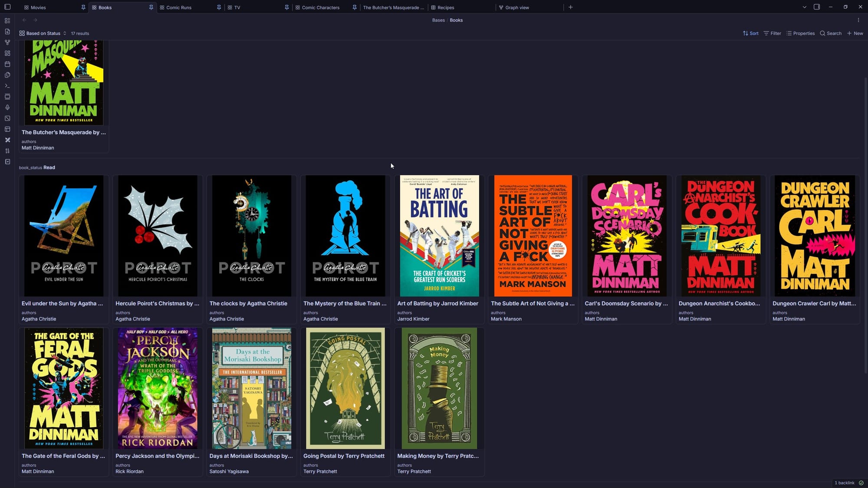Open the quick switcher file-search ribbon icon
Viewport: 868px width, 488px height.
(7, 32)
